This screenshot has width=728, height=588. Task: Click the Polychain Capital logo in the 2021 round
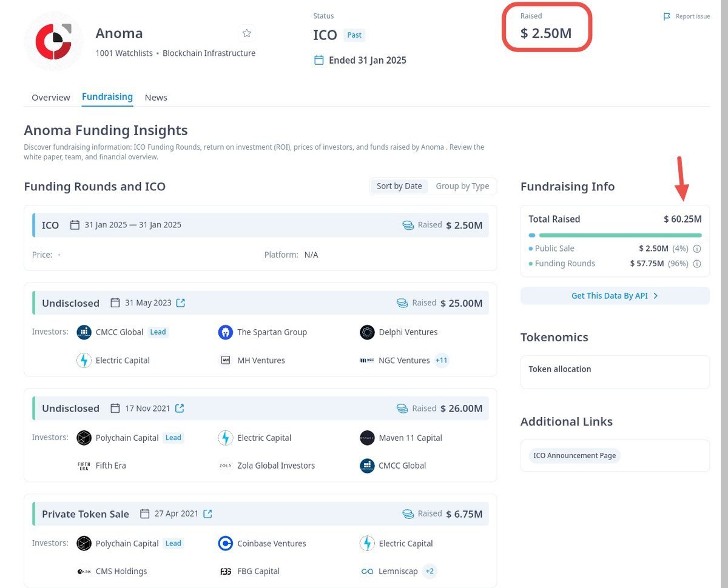pyautogui.click(x=84, y=438)
